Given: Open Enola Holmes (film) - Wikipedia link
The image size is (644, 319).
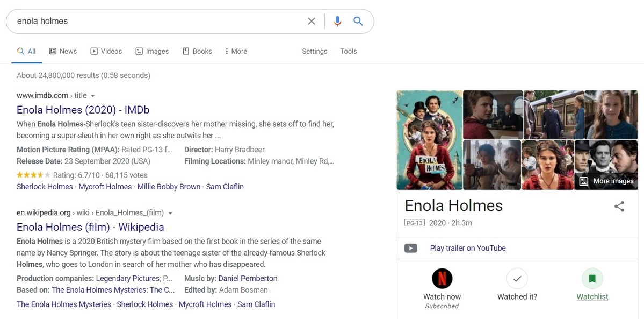Looking at the screenshot, I should click(90, 227).
